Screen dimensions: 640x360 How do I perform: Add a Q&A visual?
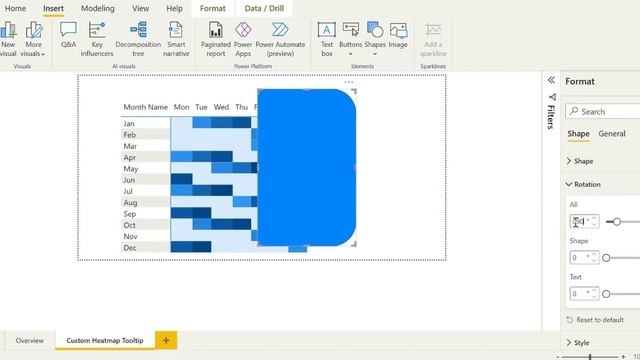(68, 35)
